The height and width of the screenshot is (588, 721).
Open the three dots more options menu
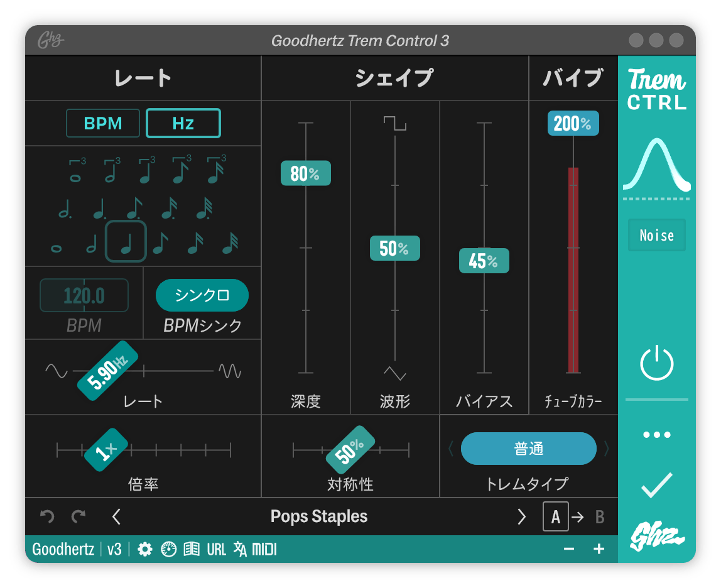pos(657,435)
